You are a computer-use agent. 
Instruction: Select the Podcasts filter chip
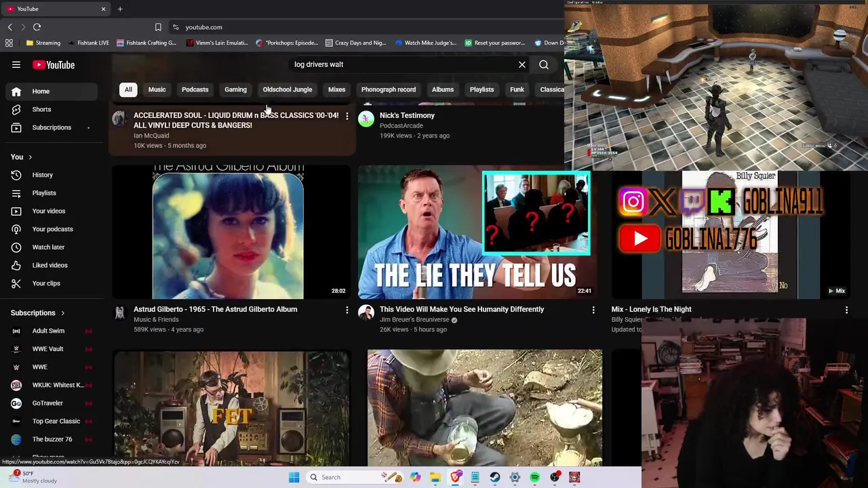point(195,89)
